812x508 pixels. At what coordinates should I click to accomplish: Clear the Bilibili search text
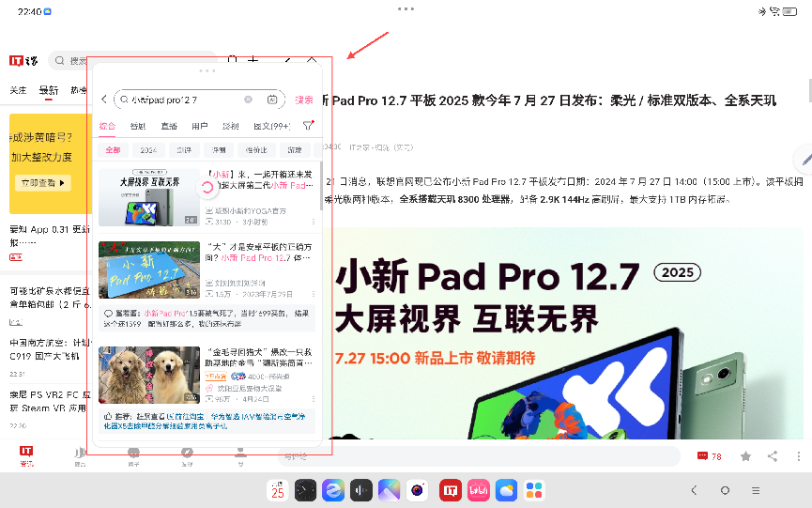[249, 100]
